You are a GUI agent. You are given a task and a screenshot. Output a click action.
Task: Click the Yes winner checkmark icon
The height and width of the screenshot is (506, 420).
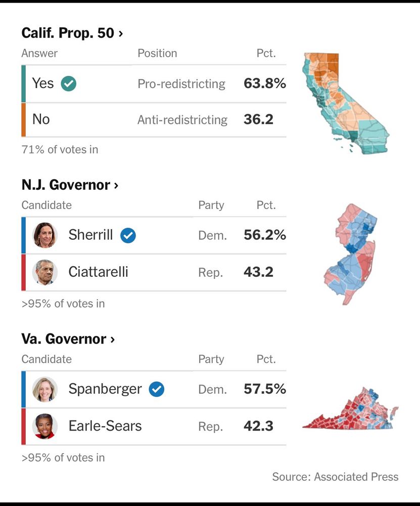point(69,83)
